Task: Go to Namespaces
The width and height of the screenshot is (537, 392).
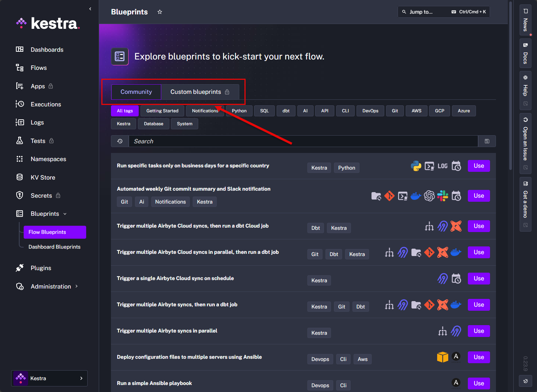Action: pyautogui.click(x=48, y=159)
